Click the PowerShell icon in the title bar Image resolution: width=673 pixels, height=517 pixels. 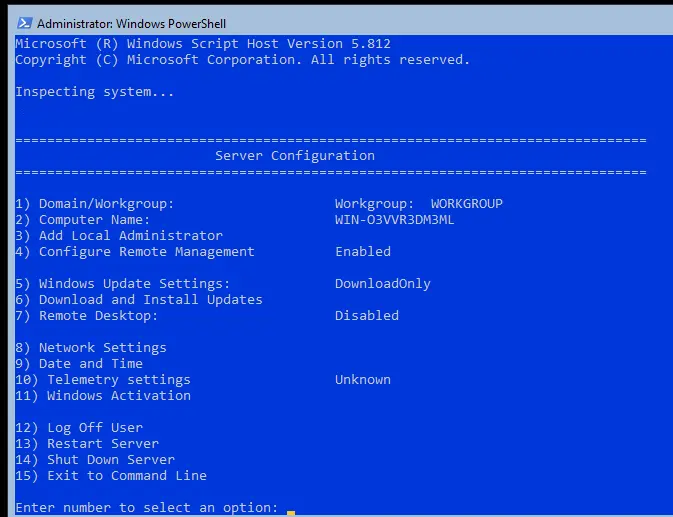tap(24, 23)
